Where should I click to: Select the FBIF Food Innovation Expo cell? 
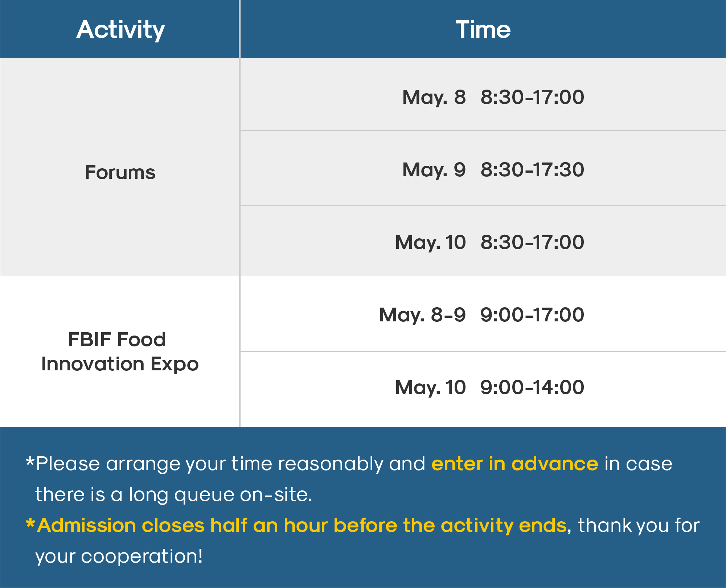(120, 351)
